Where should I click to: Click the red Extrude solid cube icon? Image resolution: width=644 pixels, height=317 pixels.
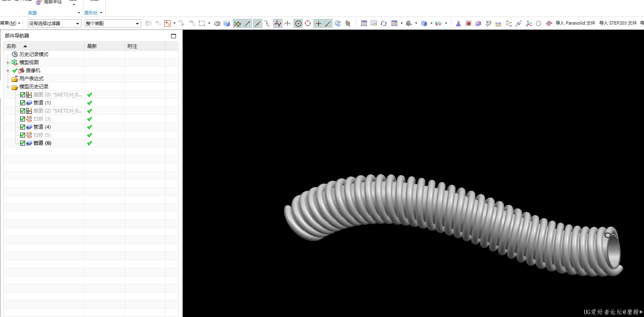[468, 23]
